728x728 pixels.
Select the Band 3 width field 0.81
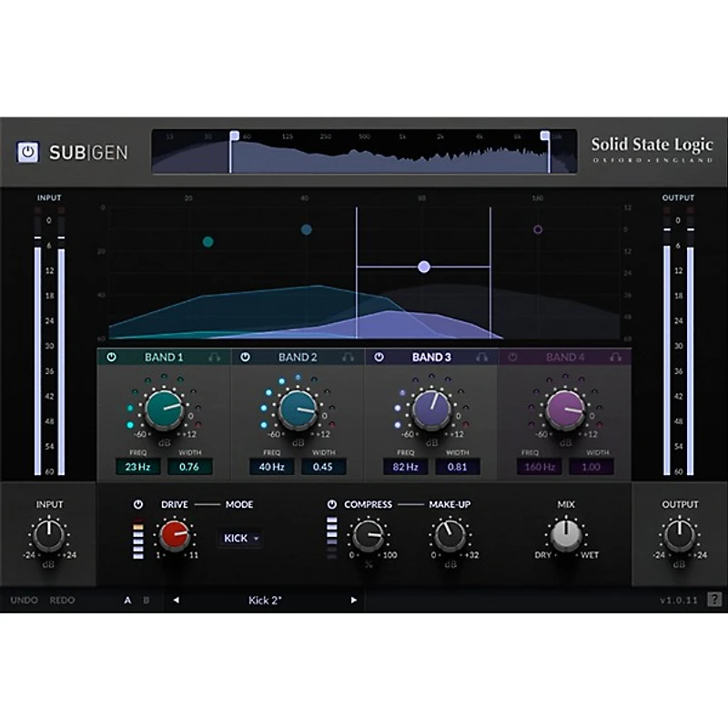tap(458, 467)
